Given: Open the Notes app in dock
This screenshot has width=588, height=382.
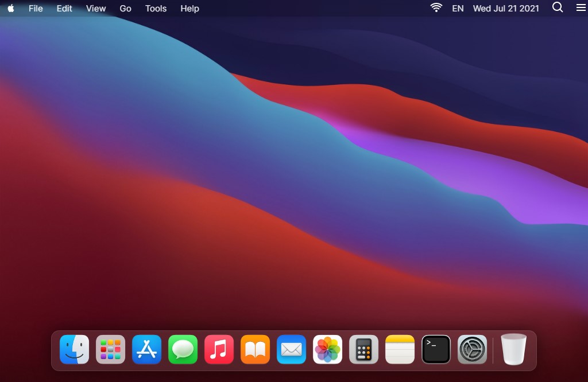Looking at the screenshot, I should (400, 349).
